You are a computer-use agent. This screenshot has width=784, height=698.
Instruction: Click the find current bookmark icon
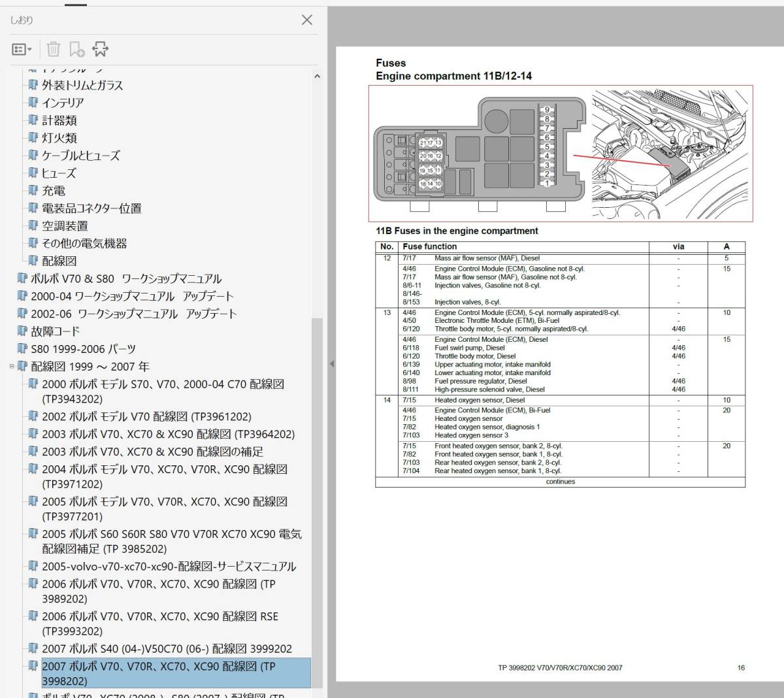tap(100, 50)
